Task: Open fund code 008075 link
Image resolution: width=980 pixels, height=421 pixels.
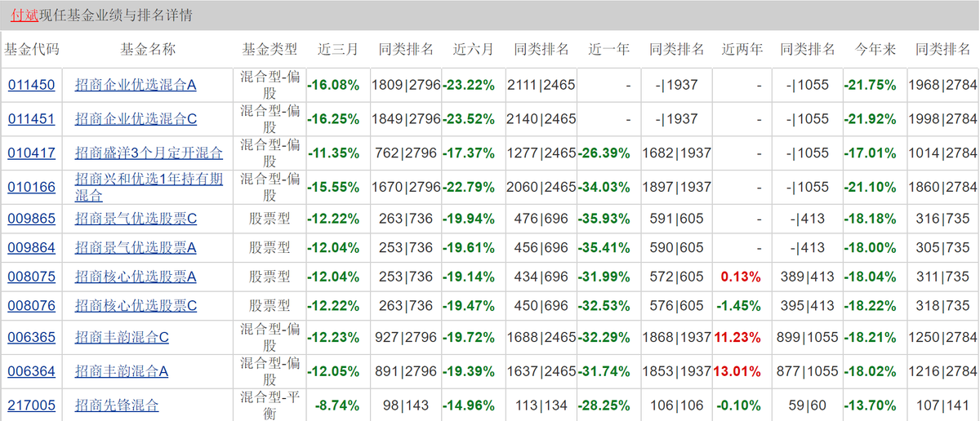Action: click(31, 277)
